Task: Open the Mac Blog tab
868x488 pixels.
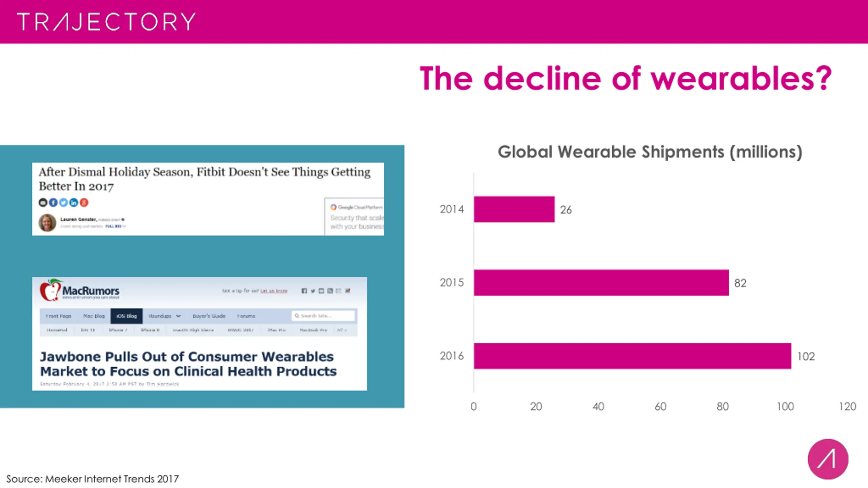Action: pos(94,316)
